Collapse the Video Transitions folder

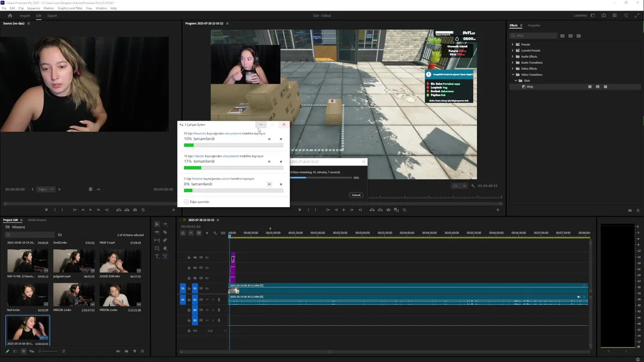513,74
